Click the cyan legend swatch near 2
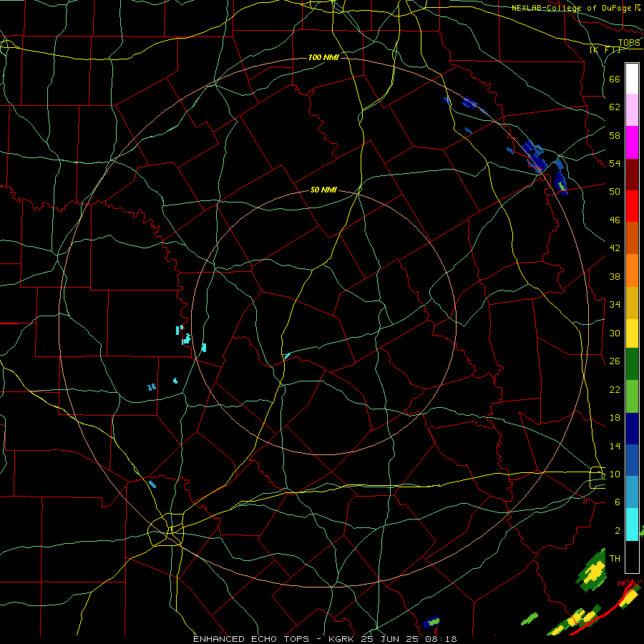Viewport: 644px width, 644px height. 632,524
